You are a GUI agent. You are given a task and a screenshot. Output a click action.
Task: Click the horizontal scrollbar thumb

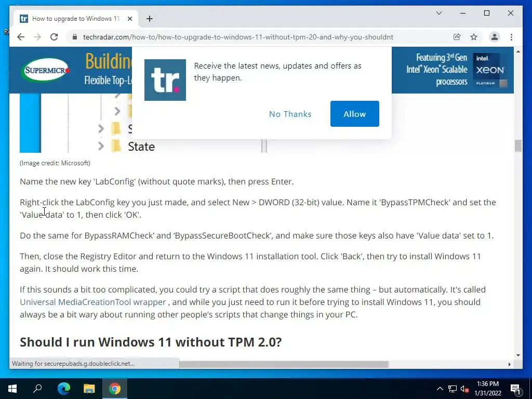[284, 364]
